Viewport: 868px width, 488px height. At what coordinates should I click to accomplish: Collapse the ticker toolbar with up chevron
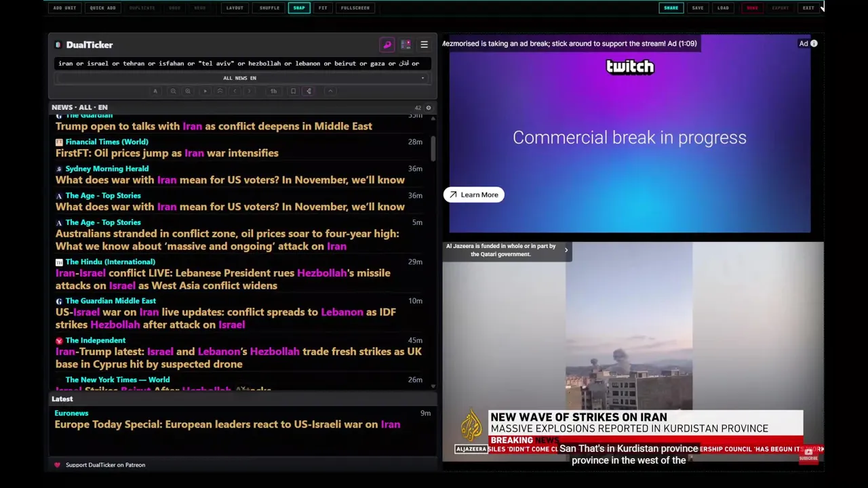click(x=330, y=91)
